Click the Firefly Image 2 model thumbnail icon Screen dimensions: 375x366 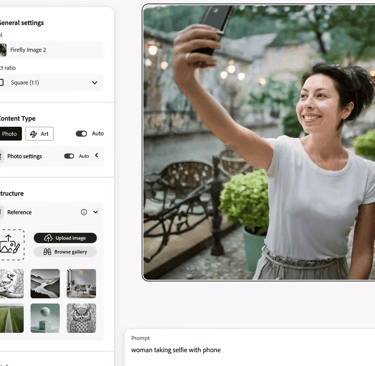[3, 50]
